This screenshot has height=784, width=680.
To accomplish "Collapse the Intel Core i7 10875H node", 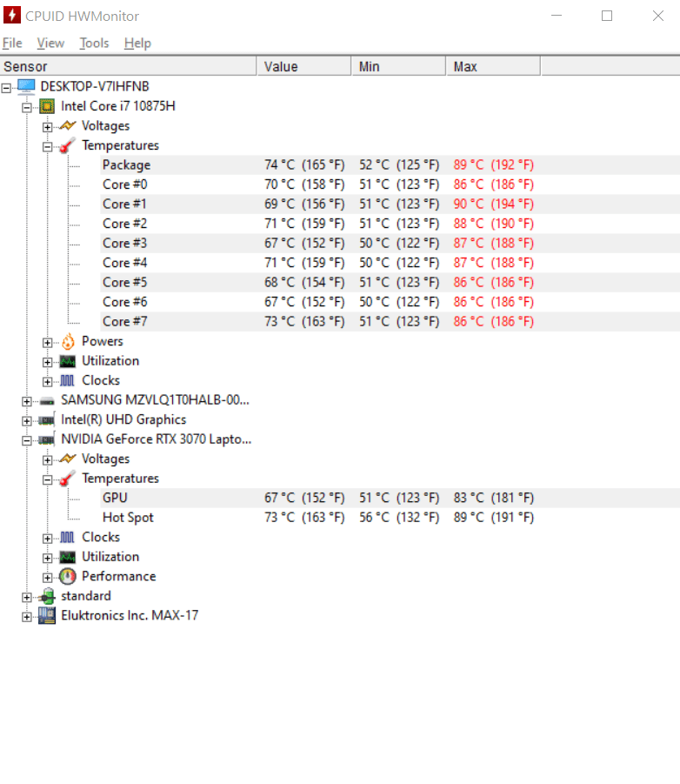I will 27,108.
